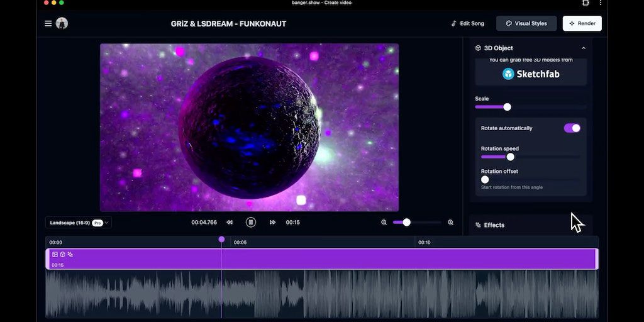Viewport: 644px width, 322px height.
Task: Zoom in the timeline
Action: 450,222
